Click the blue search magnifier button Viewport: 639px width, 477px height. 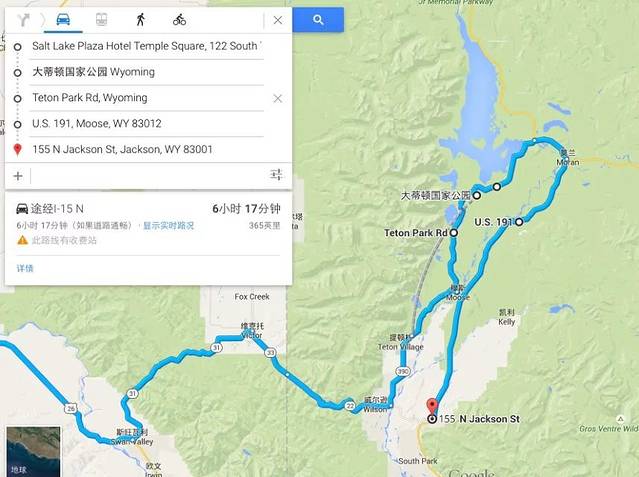point(318,20)
